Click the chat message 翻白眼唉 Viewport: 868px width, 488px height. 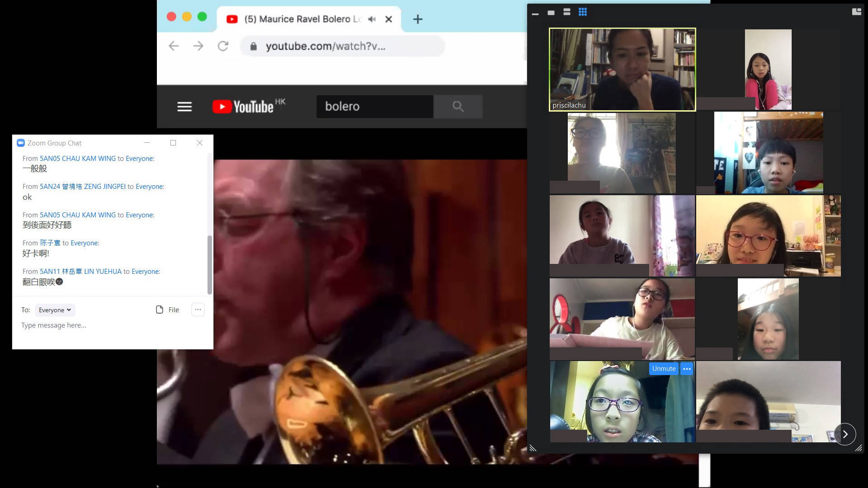tap(42, 282)
